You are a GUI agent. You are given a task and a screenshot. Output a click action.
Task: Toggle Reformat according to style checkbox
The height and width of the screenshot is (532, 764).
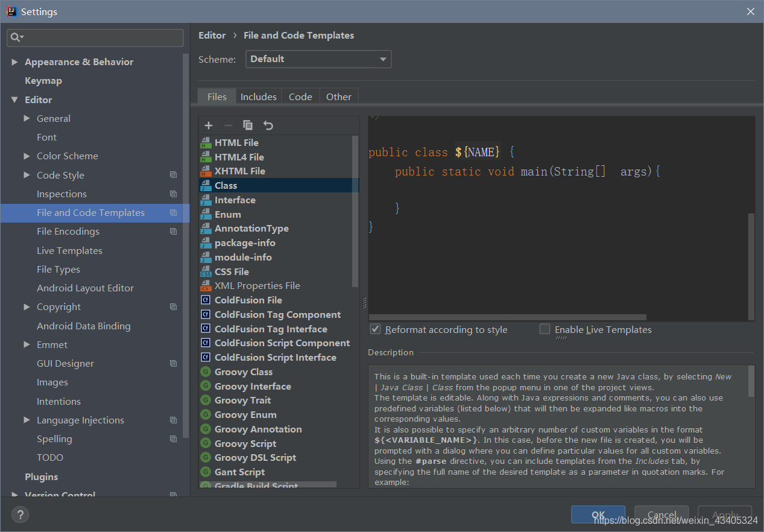click(375, 329)
